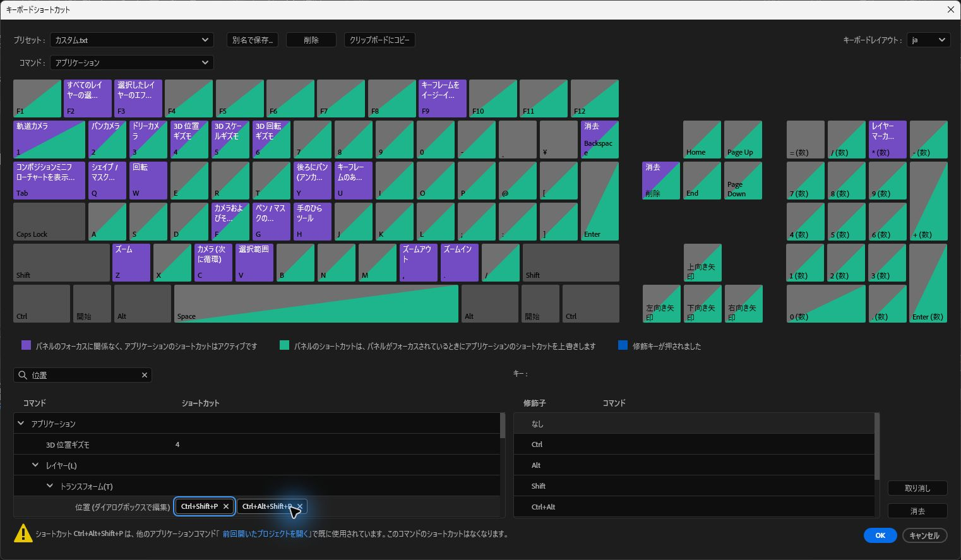
Task: Open the キーボードレイアウト dropdown
Action: point(928,40)
